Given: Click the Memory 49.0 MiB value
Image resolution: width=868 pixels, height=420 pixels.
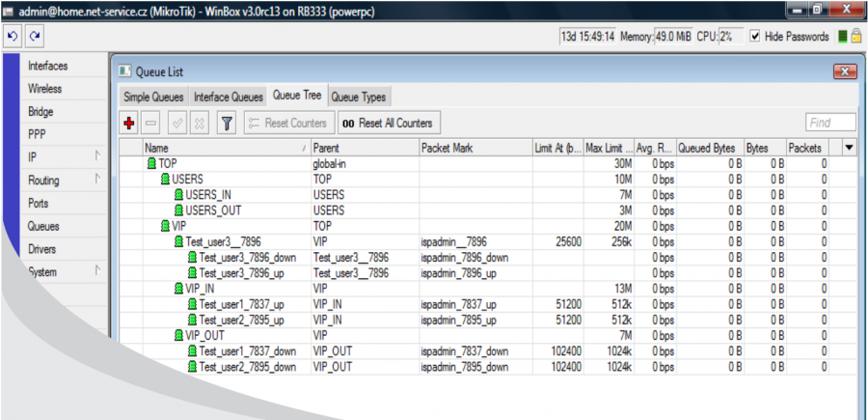Looking at the screenshot, I should (673, 37).
